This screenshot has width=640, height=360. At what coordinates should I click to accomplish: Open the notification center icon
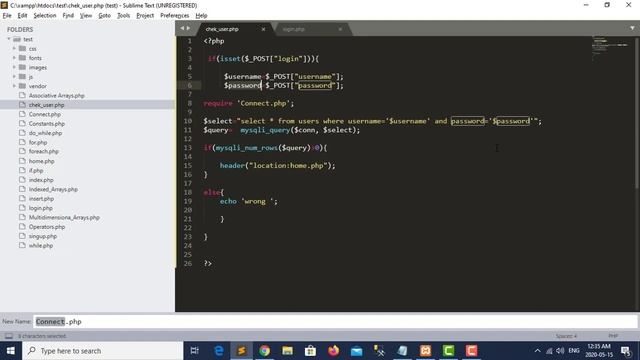tap(626, 351)
